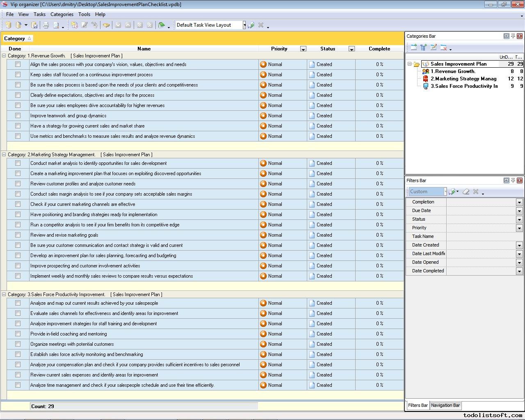Image resolution: width=525 pixels, height=420 pixels.
Task: Switch to the Navigation Bar tab
Action: (x=445, y=405)
